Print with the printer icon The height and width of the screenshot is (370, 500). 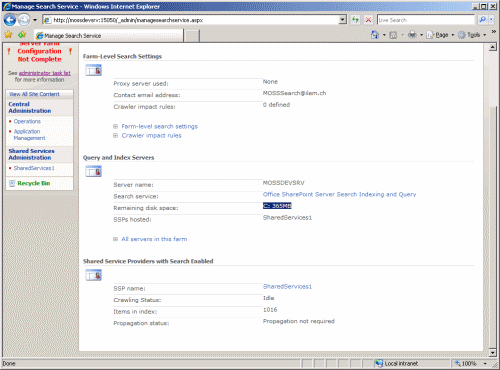(412, 35)
